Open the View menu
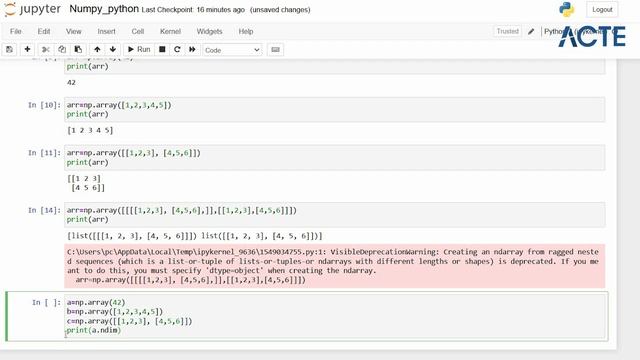The image size is (640, 360). point(73,31)
